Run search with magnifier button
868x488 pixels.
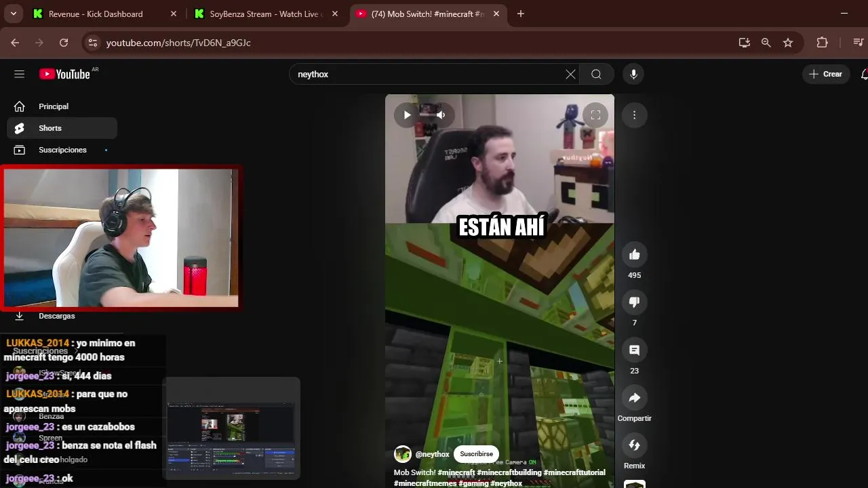tap(596, 74)
